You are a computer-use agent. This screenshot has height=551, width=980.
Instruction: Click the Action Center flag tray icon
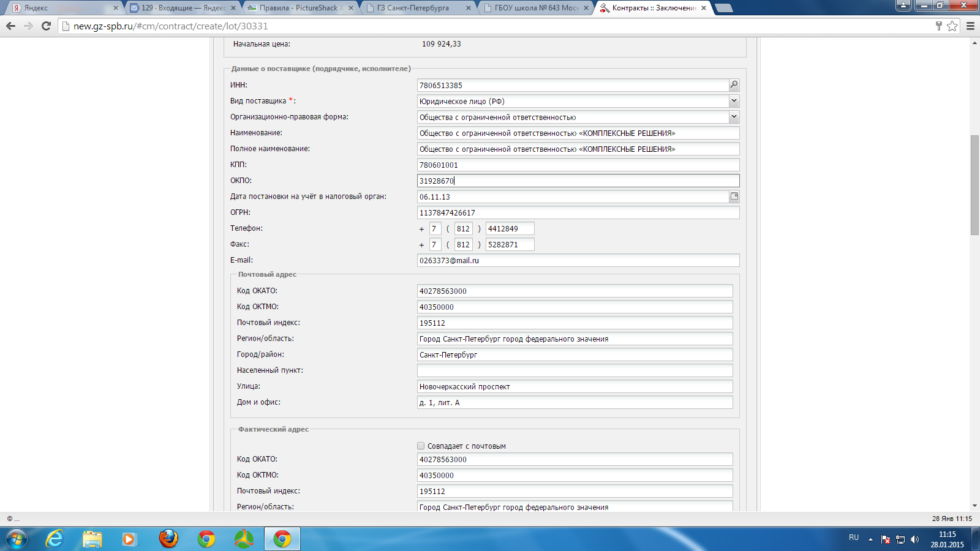tap(886, 539)
